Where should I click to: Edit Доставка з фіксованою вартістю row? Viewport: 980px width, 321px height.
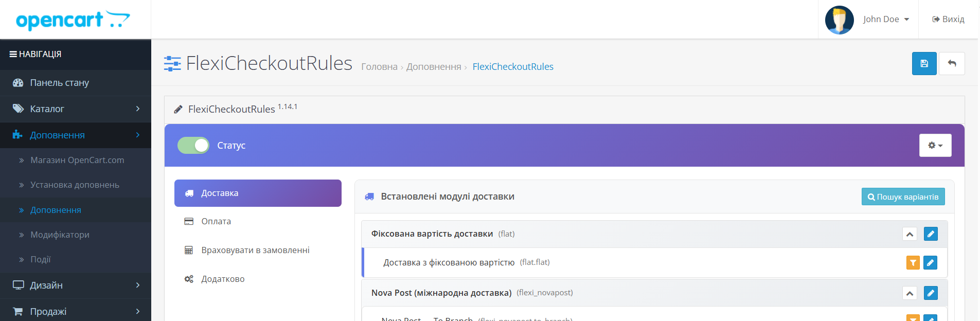coord(930,263)
